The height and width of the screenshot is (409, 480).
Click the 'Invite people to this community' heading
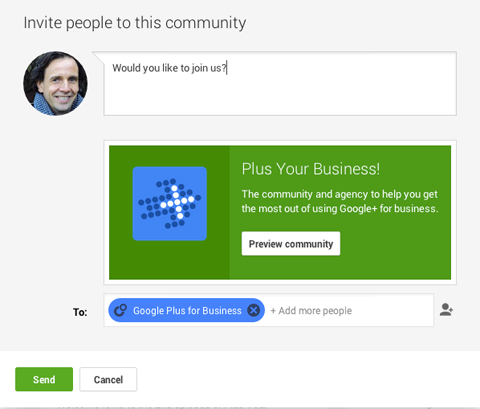pos(135,23)
